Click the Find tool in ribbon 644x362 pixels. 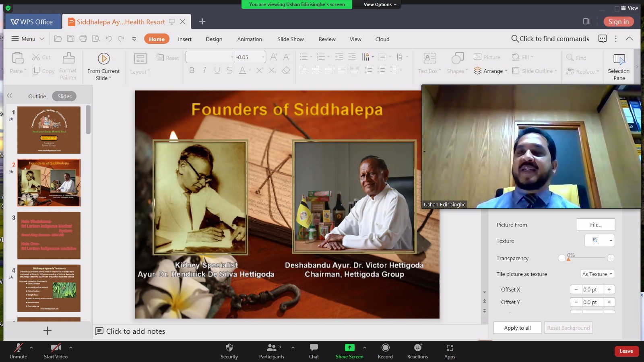[576, 58]
